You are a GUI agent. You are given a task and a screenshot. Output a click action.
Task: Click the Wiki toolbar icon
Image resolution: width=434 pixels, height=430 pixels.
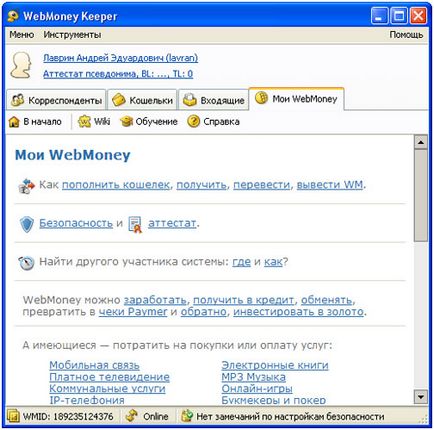tap(84, 122)
